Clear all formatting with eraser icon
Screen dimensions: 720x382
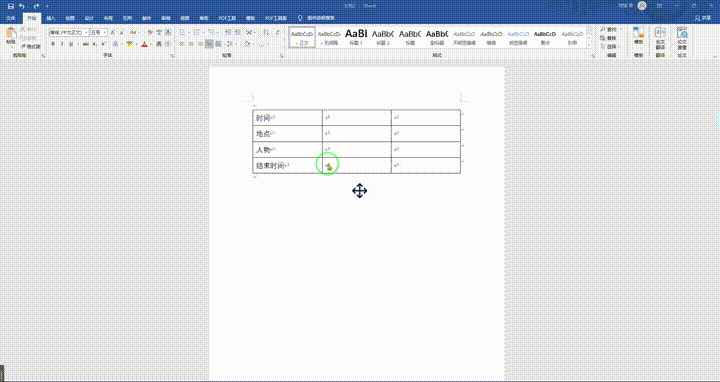(150, 33)
